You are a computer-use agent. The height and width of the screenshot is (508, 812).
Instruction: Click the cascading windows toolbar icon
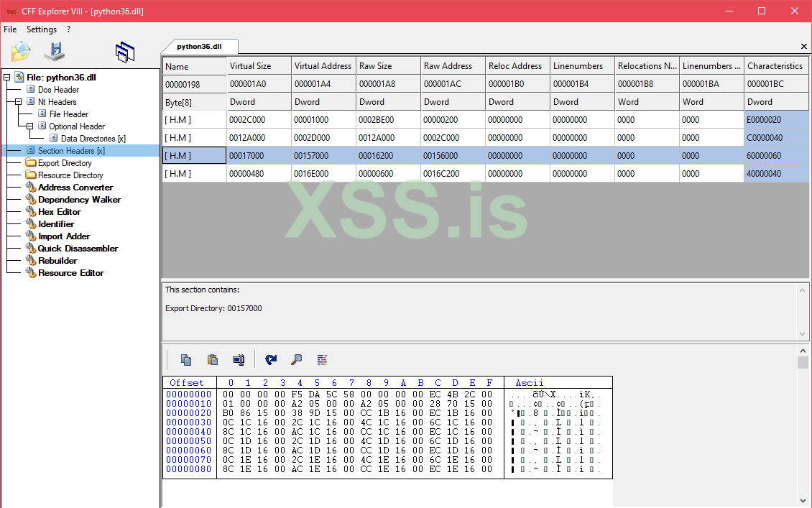pos(125,52)
